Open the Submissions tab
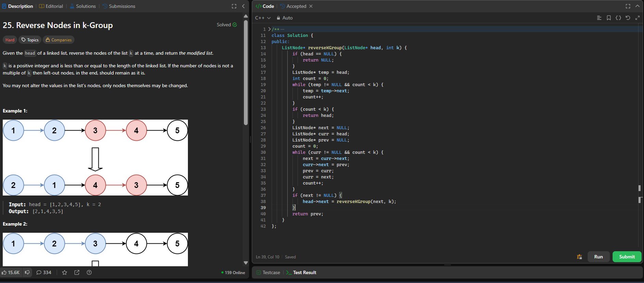Image resolution: width=644 pixels, height=283 pixels. click(x=119, y=6)
